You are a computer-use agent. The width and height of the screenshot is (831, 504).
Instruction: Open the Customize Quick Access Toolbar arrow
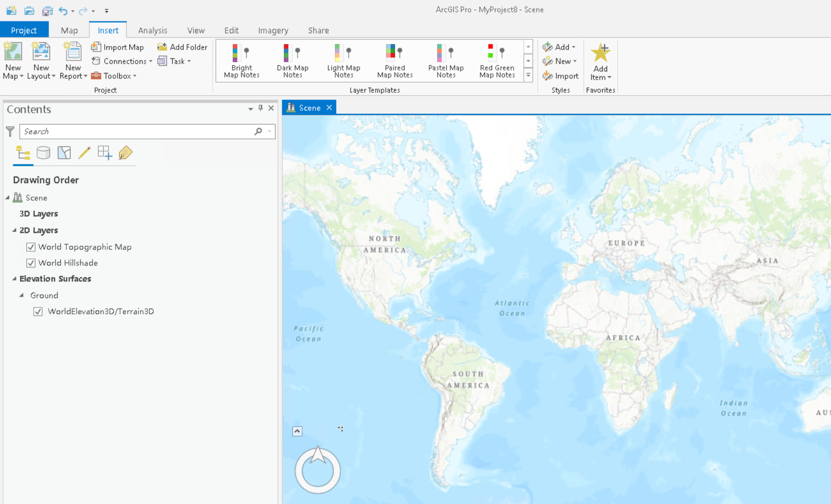(106, 11)
